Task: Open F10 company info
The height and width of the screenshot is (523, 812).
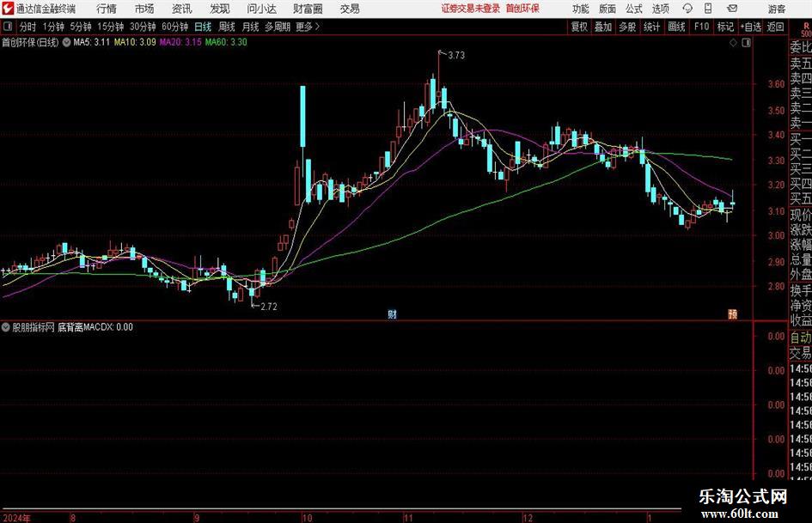Action: coord(702,27)
